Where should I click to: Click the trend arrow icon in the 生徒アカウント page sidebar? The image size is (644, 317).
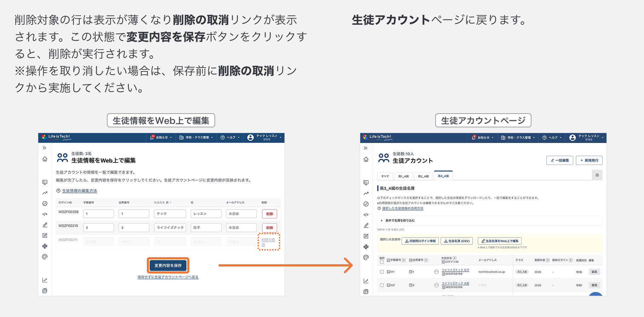366,193
